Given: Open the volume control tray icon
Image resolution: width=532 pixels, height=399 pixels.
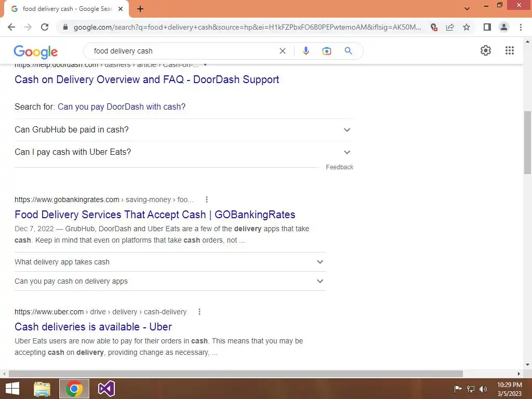Looking at the screenshot, I should 483,389.
